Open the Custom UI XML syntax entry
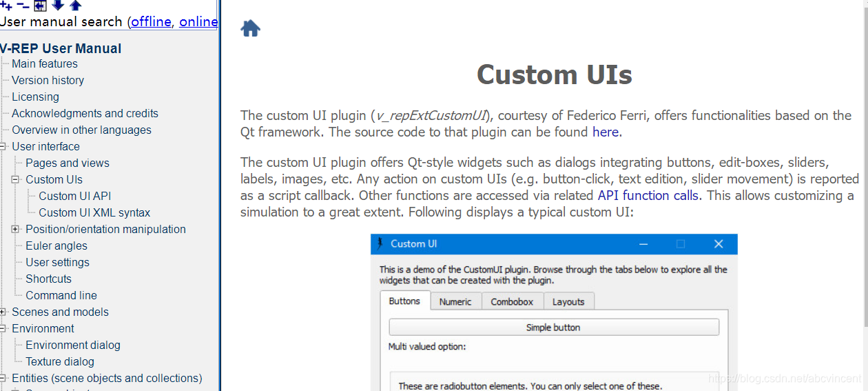868x391 pixels. 94,212
